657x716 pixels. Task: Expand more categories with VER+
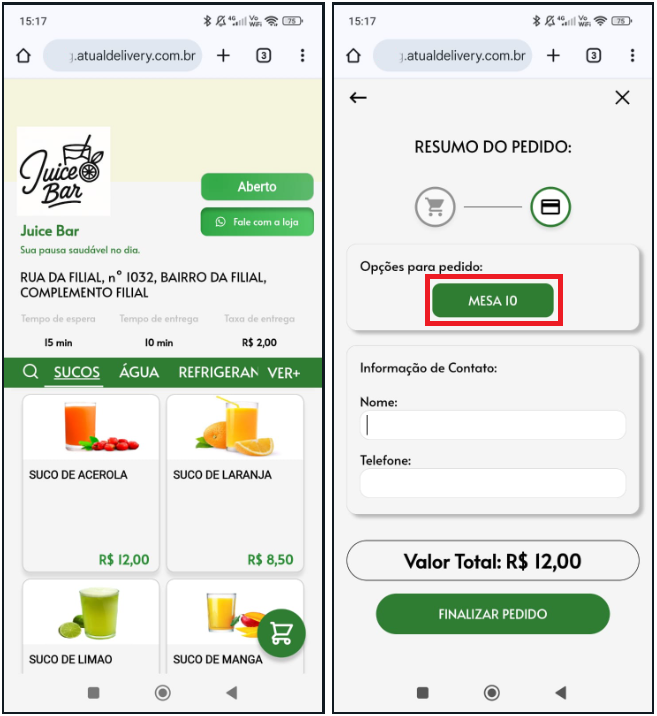tap(284, 373)
